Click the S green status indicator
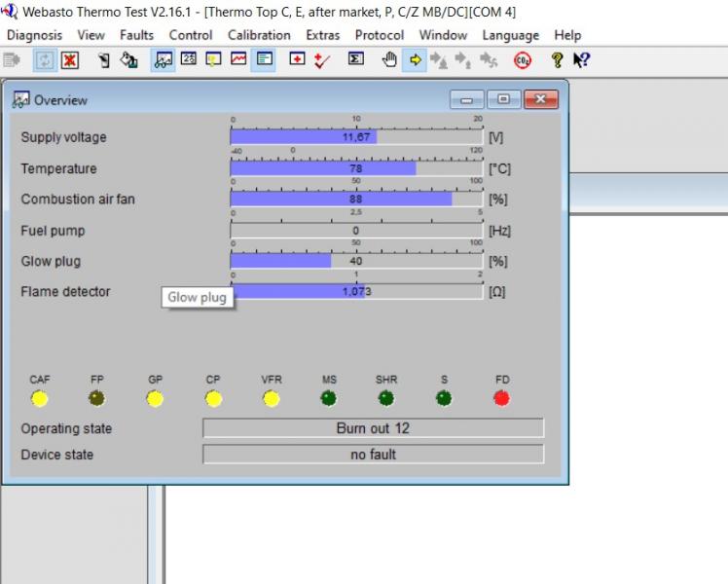728x584 pixels. tap(444, 398)
